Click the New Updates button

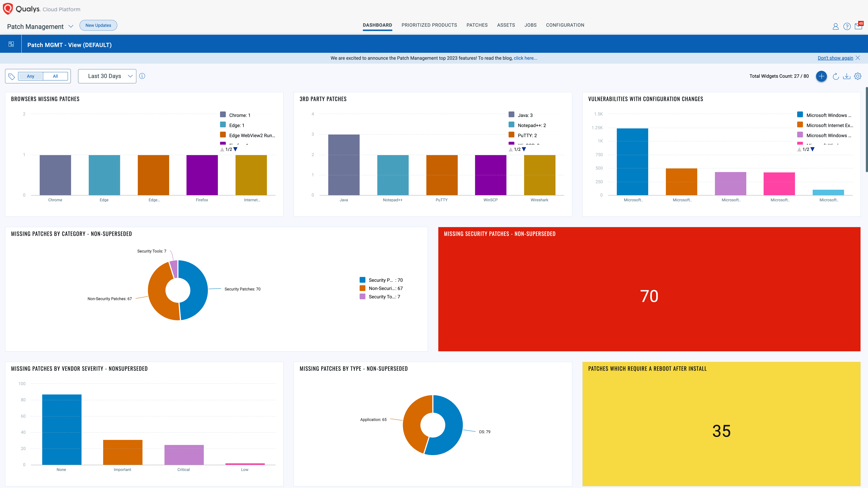point(98,25)
